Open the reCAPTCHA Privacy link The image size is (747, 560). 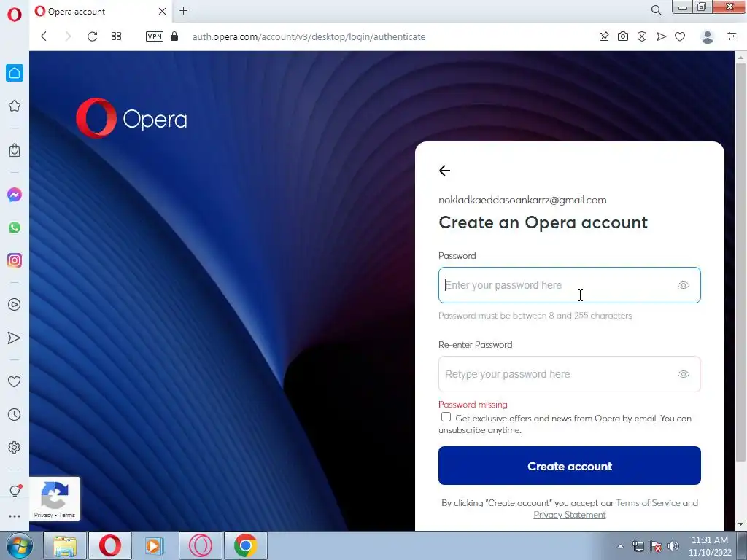pyautogui.click(x=43, y=515)
